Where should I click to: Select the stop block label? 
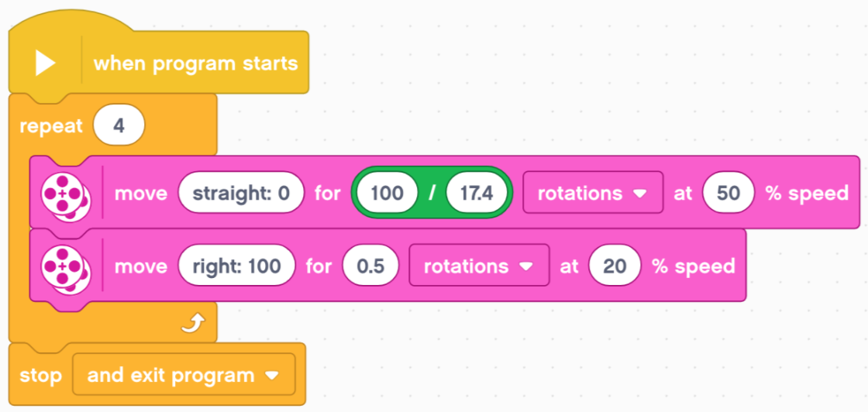click(x=41, y=376)
